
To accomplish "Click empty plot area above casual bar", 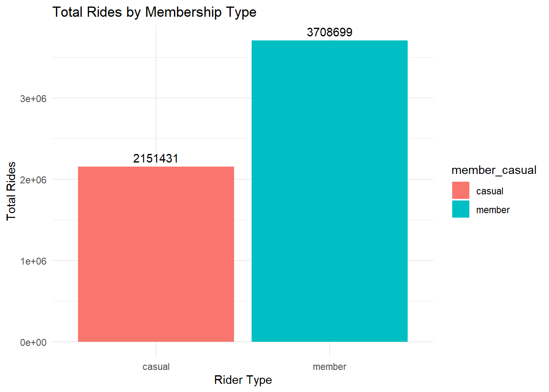I will coord(156,90).
